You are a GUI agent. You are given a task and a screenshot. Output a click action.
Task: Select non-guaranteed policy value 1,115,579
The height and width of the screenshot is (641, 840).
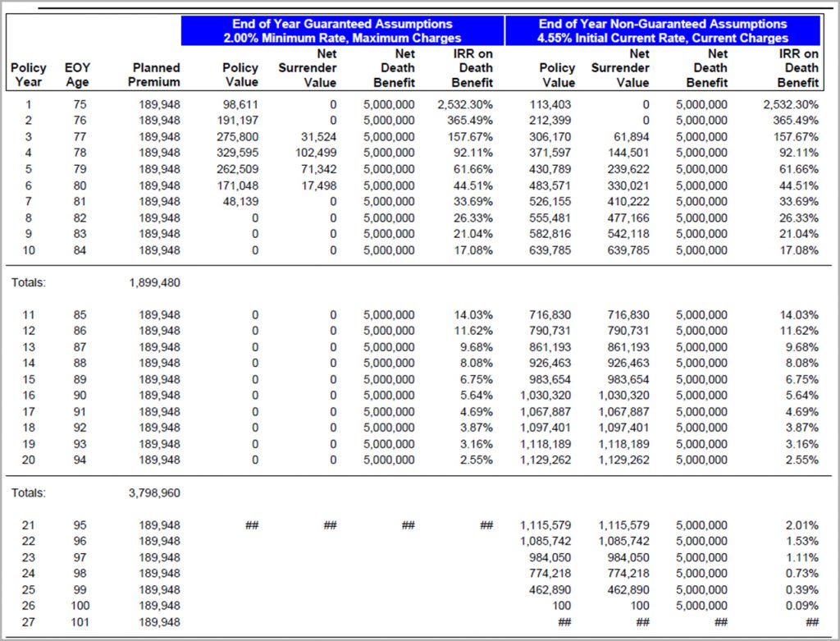[546, 525]
